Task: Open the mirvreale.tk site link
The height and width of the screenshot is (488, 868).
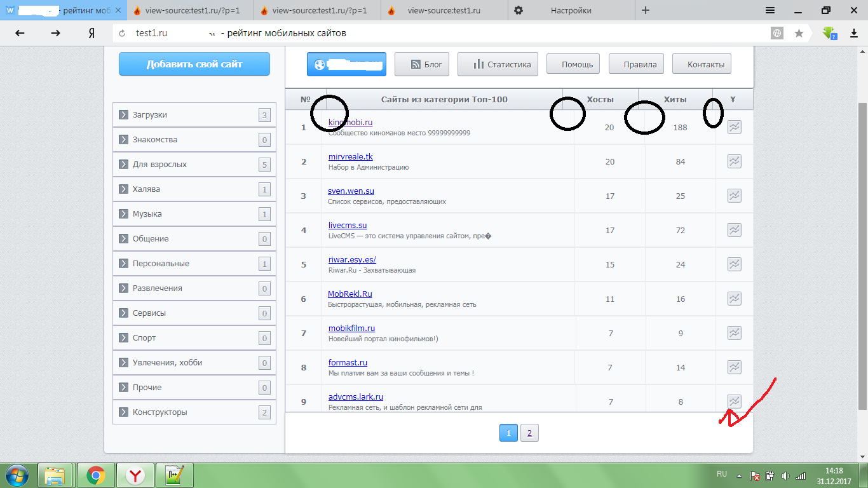Action: click(350, 157)
